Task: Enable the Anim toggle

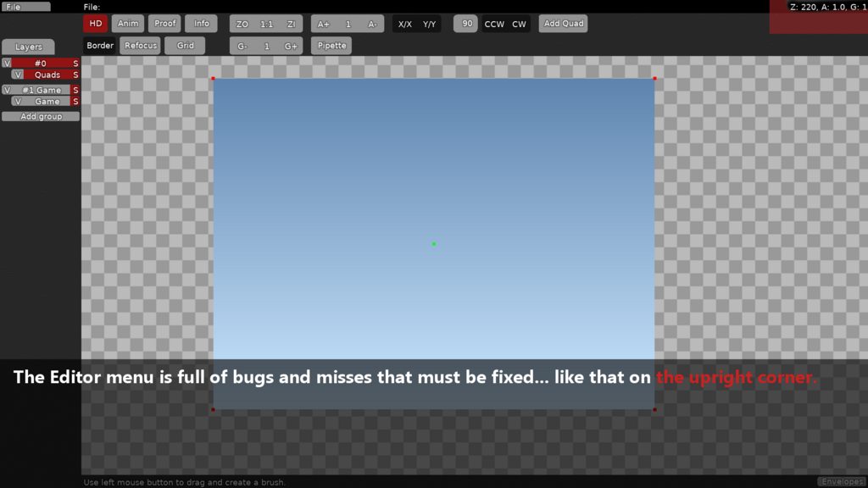Action: [128, 24]
